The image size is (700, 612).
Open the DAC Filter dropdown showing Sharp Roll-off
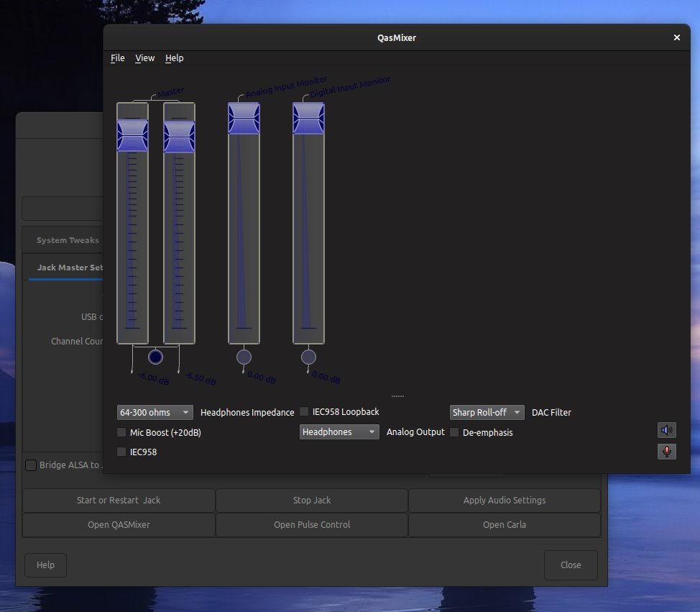tap(487, 412)
